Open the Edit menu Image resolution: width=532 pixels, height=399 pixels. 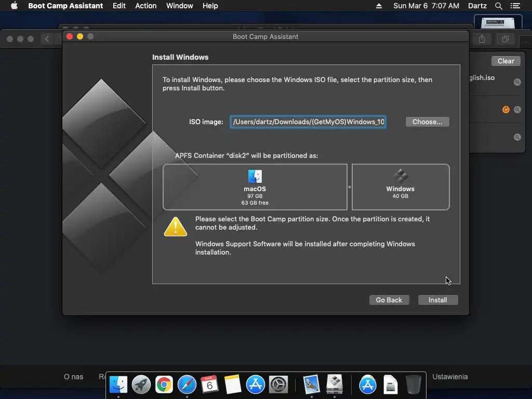click(x=119, y=6)
